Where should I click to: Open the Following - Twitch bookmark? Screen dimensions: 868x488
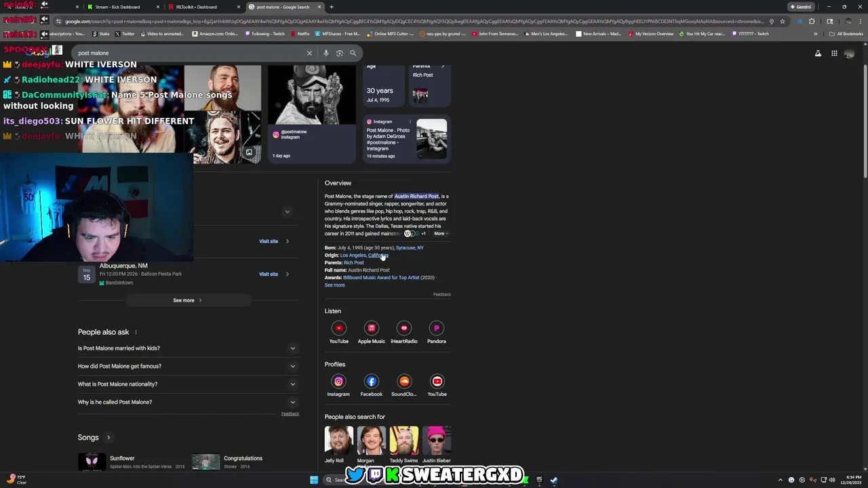(264, 34)
